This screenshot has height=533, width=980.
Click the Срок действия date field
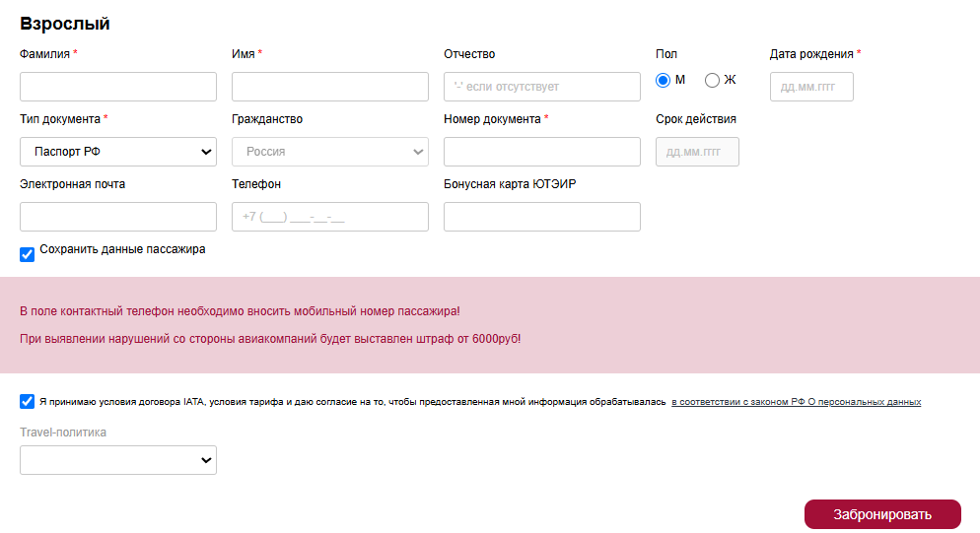(x=697, y=152)
